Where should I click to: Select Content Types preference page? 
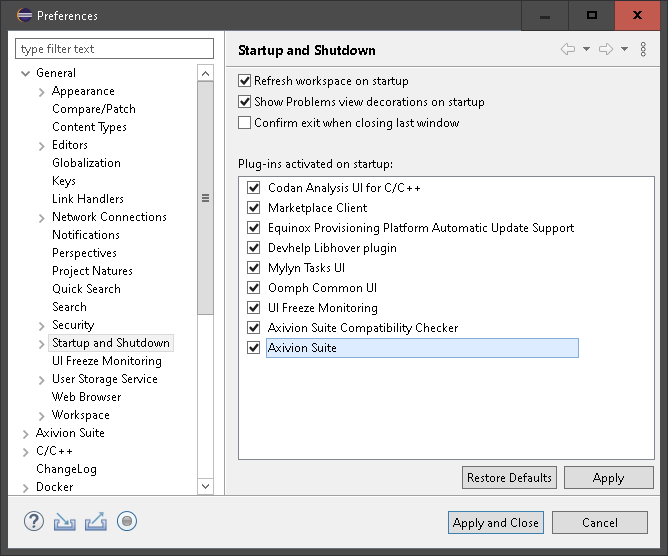coord(89,127)
